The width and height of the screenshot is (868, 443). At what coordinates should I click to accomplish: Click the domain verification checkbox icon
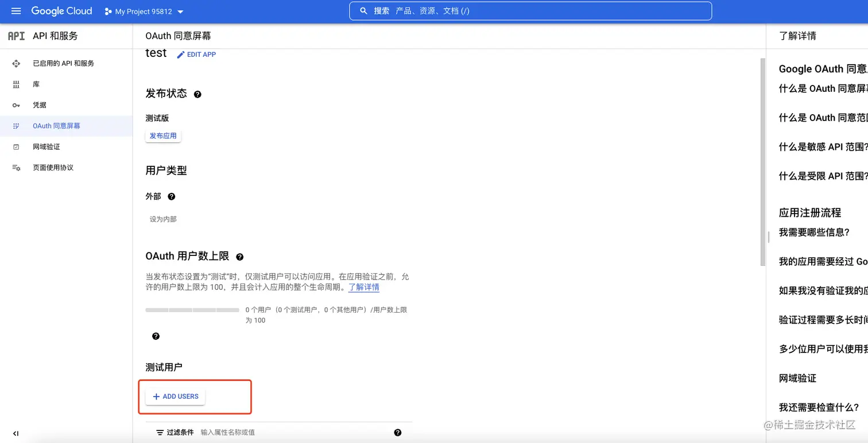pos(16,147)
